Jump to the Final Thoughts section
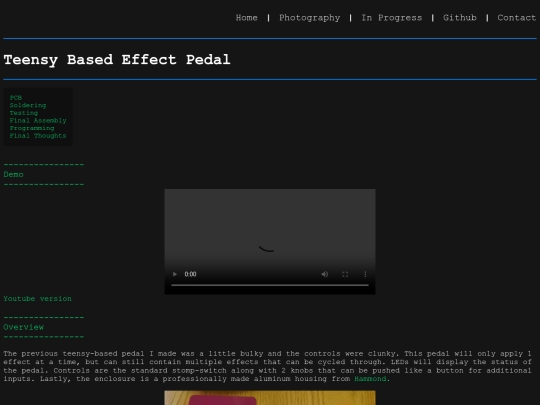This screenshot has width=540, height=405. tap(38, 136)
